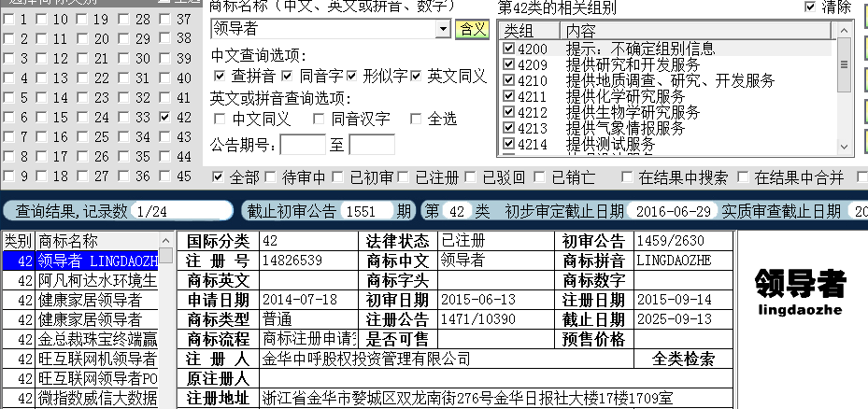This screenshot has height=409, width=868.
Task: Check the class 37 checkbox
Action: point(165,19)
